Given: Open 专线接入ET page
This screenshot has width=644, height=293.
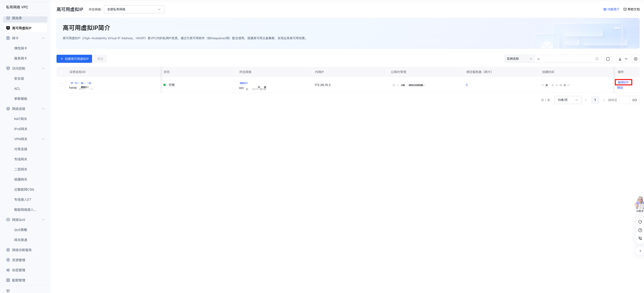Looking at the screenshot, I should click(x=22, y=199).
